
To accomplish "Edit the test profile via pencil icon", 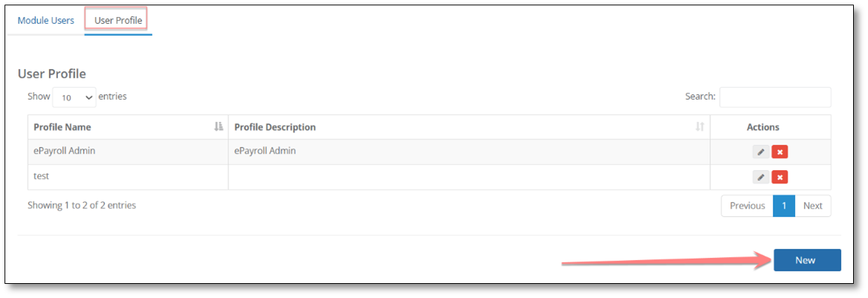I will (x=761, y=177).
